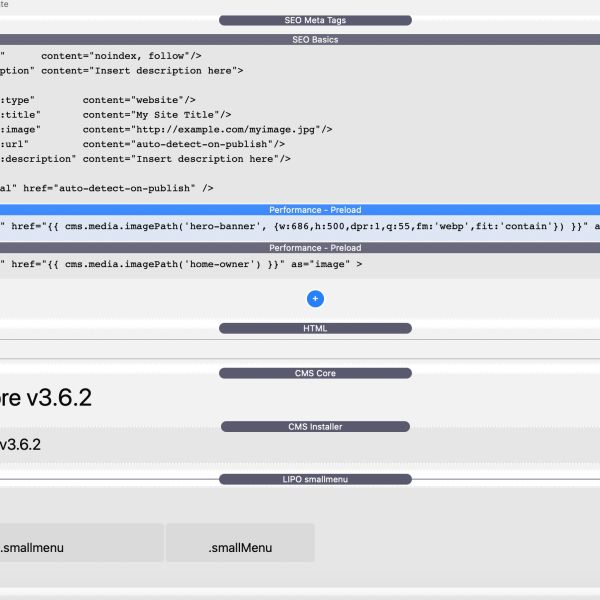Select the SEO Meta Tags section label
Screen dimensions: 600x600
pyautogui.click(x=315, y=20)
